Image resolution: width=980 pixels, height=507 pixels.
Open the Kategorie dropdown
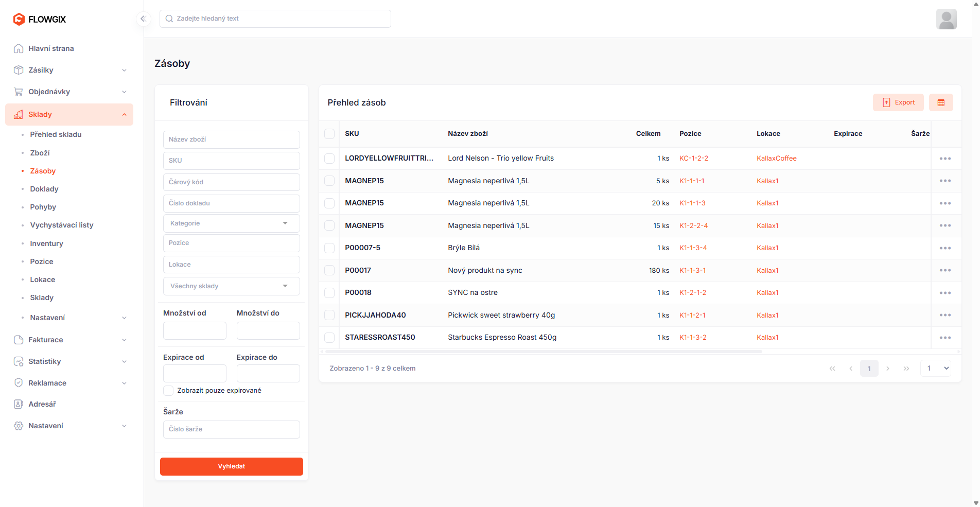tap(232, 223)
